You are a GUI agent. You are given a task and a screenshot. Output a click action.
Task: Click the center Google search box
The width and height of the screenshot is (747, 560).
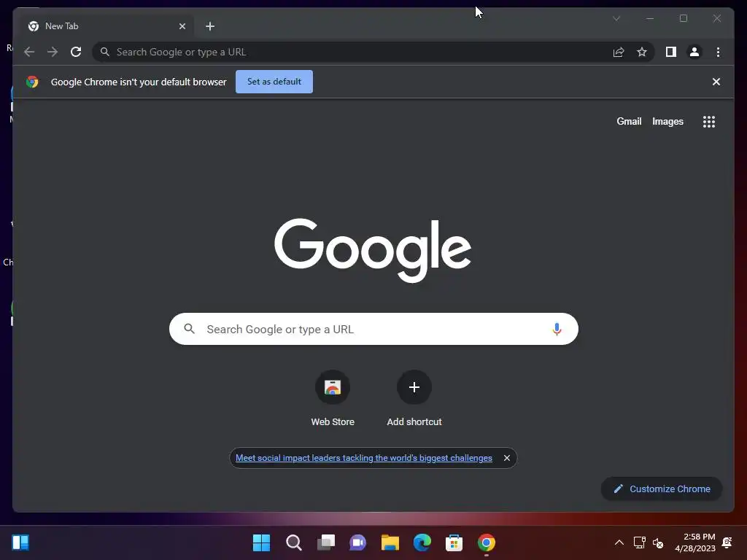point(373,329)
